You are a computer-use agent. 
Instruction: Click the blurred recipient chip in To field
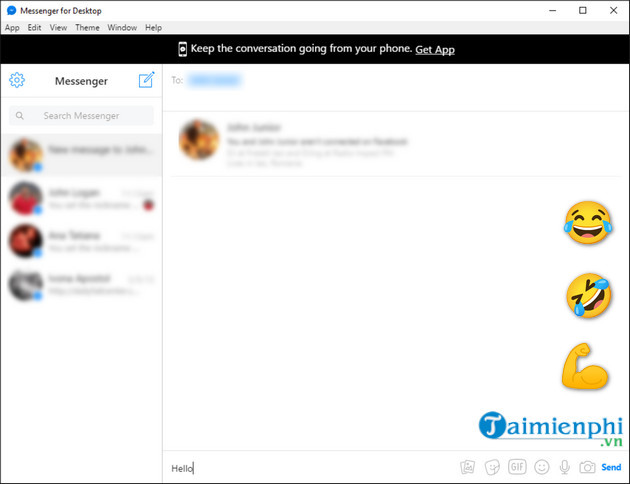tap(215, 80)
